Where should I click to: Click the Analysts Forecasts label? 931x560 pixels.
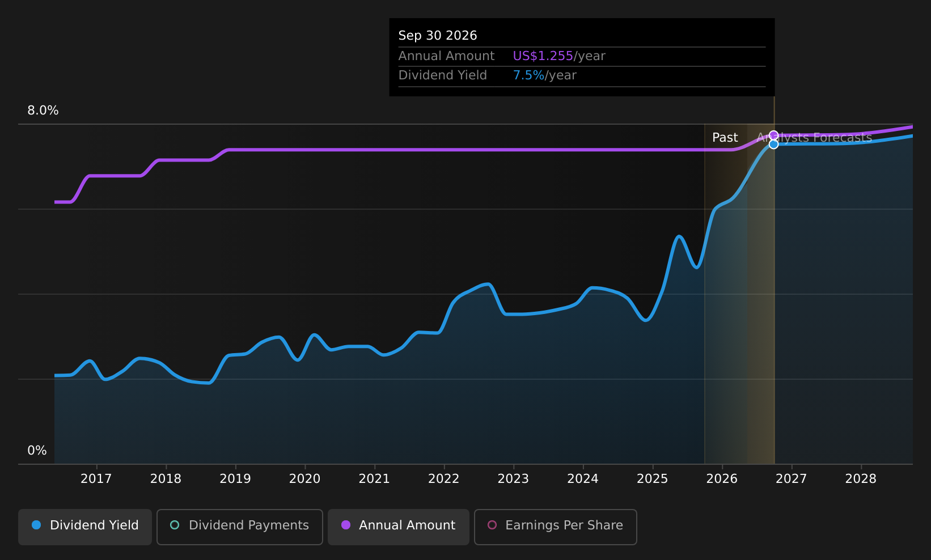pyautogui.click(x=814, y=138)
